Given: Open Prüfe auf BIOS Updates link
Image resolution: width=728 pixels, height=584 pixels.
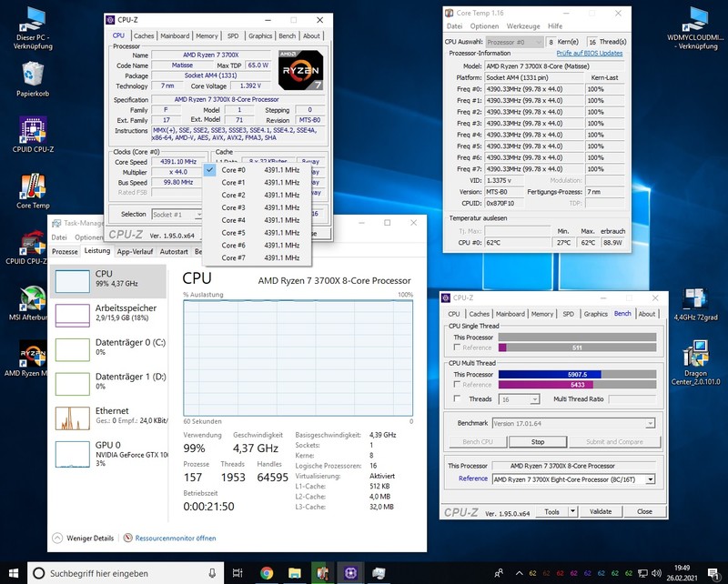Looking at the screenshot, I should pos(589,54).
